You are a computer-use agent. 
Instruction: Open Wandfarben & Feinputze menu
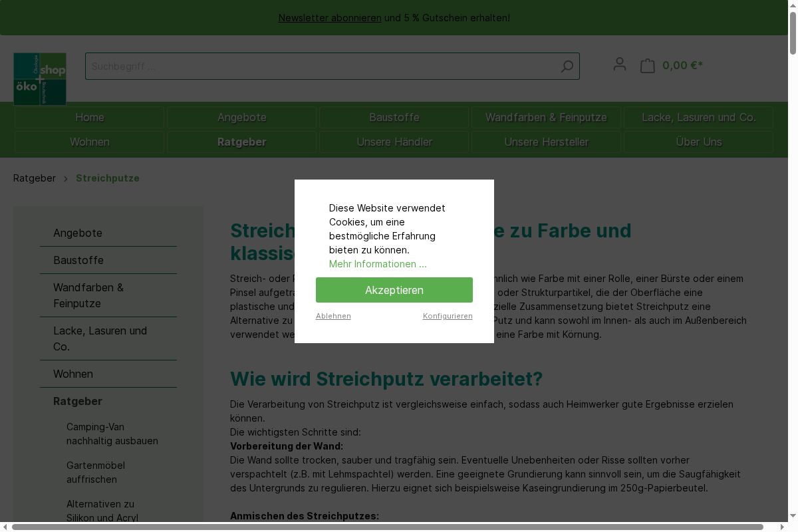coord(546,118)
